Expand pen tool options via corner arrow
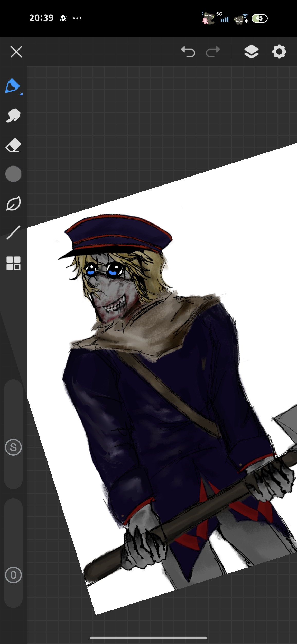This screenshot has width=297, height=644. click(x=21, y=94)
